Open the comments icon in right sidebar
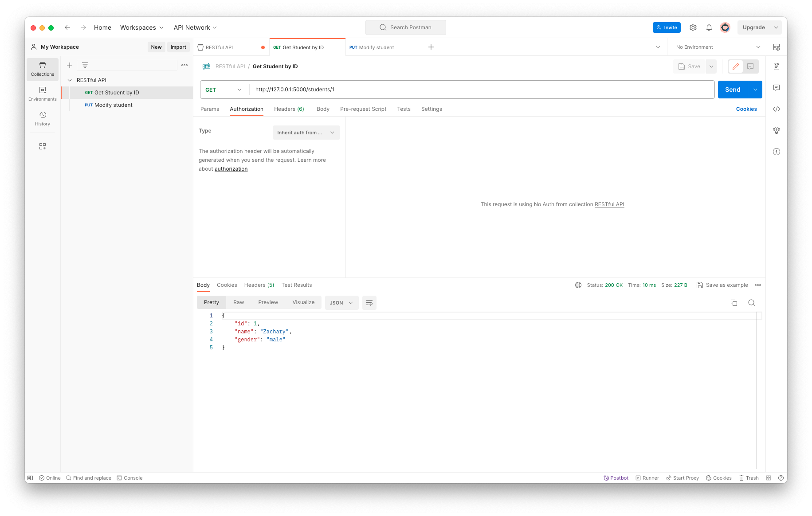Viewport: 812px width, 516px height. pos(777,88)
